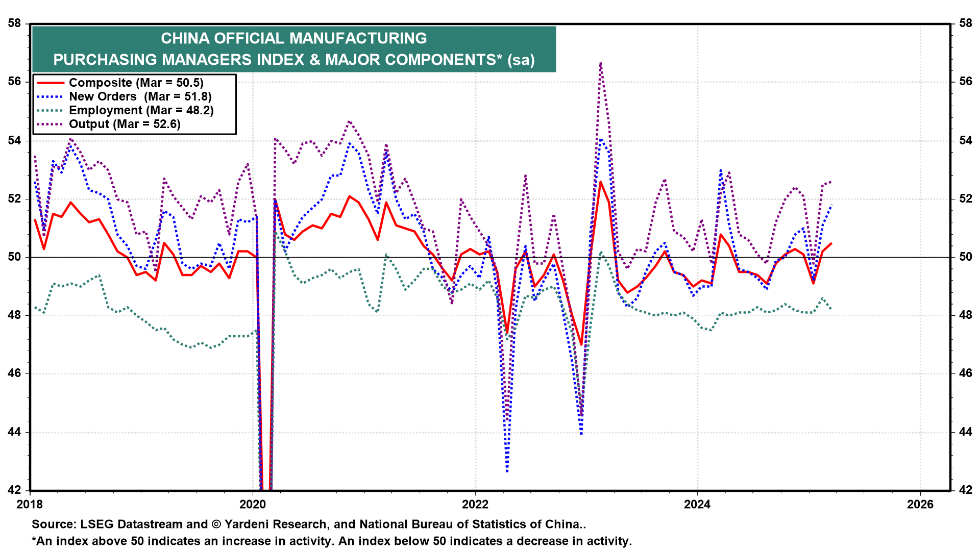Click the 2018 x-axis year label
This screenshot has width=980, height=551.
(x=30, y=505)
